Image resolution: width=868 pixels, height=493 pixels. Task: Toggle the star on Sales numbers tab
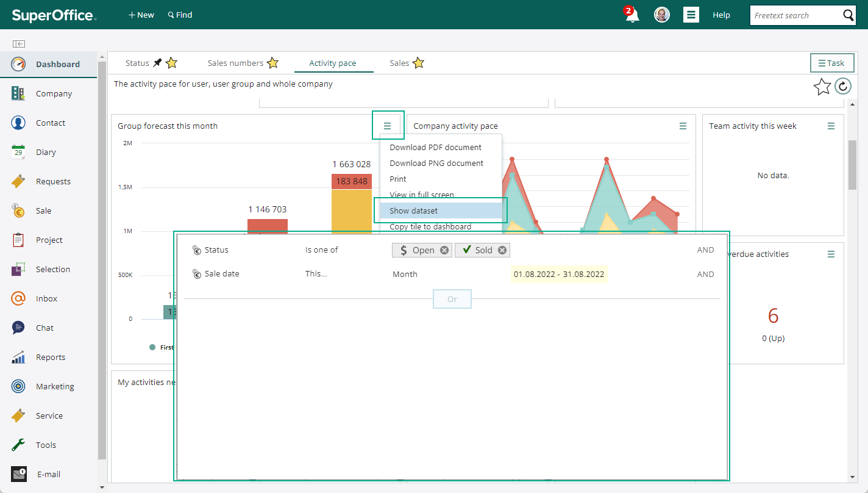click(x=272, y=63)
